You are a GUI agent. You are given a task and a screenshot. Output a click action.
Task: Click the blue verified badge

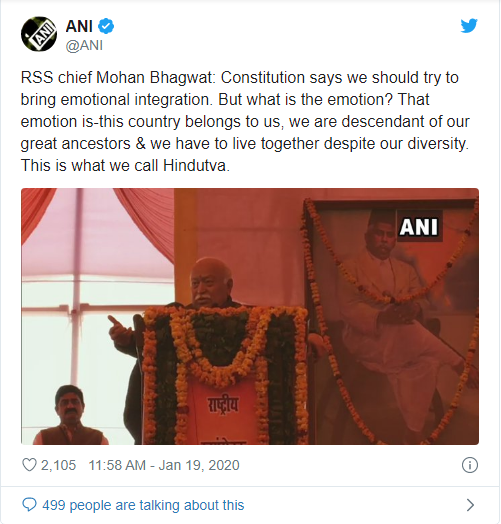[106, 26]
